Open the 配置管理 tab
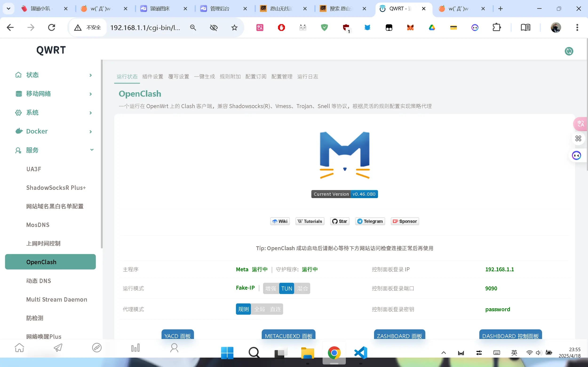The height and width of the screenshot is (367, 588). 282,77
